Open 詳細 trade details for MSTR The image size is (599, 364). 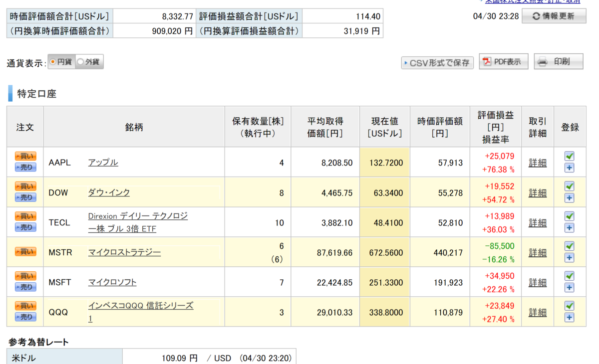coord(538,253)
